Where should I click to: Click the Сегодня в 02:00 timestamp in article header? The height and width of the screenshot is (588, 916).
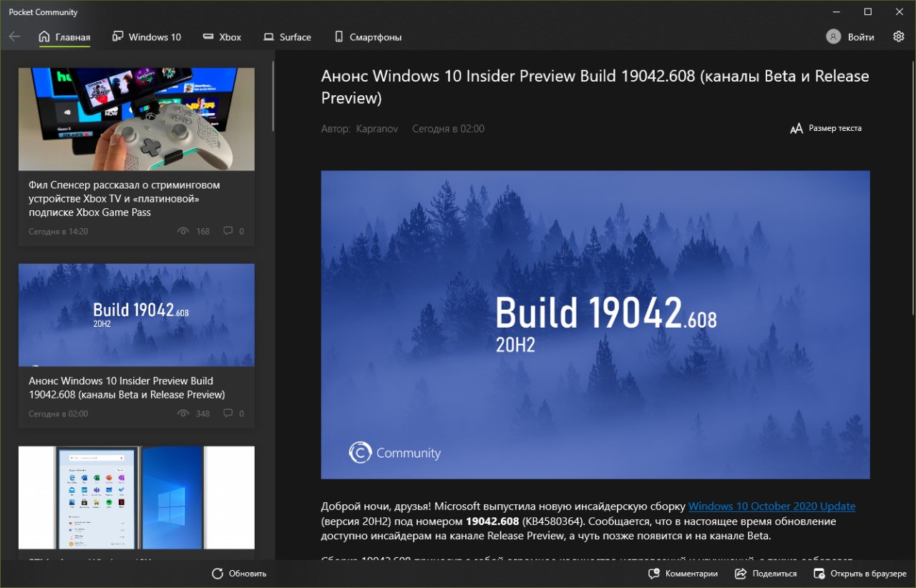[x=448, y=129]
